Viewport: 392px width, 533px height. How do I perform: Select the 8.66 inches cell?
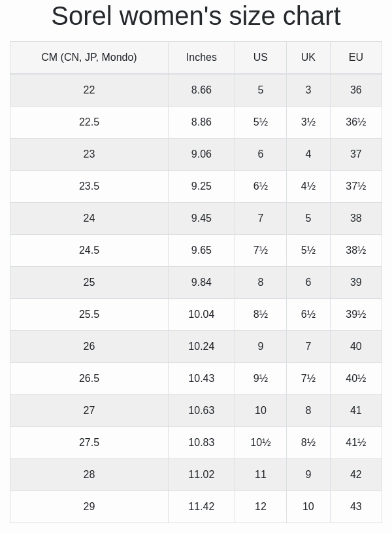coord(201,90)
